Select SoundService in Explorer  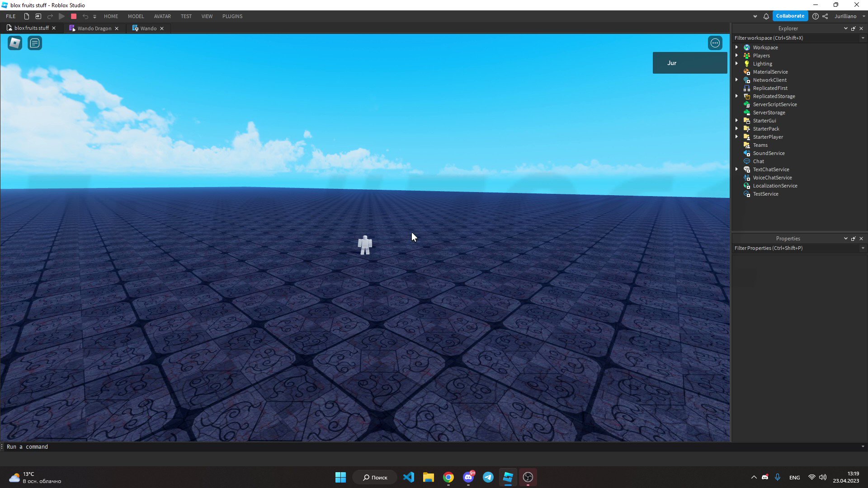[x=769, y=153]
